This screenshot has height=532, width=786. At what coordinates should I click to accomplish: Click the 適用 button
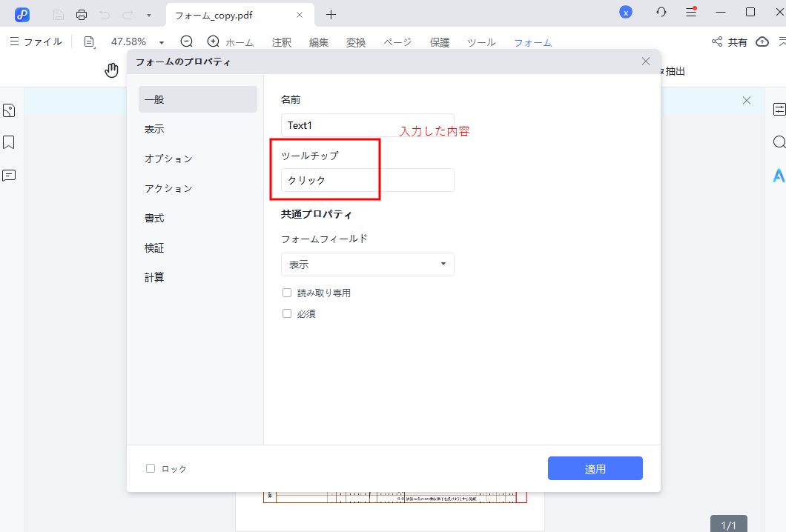[x=595, y=468]
